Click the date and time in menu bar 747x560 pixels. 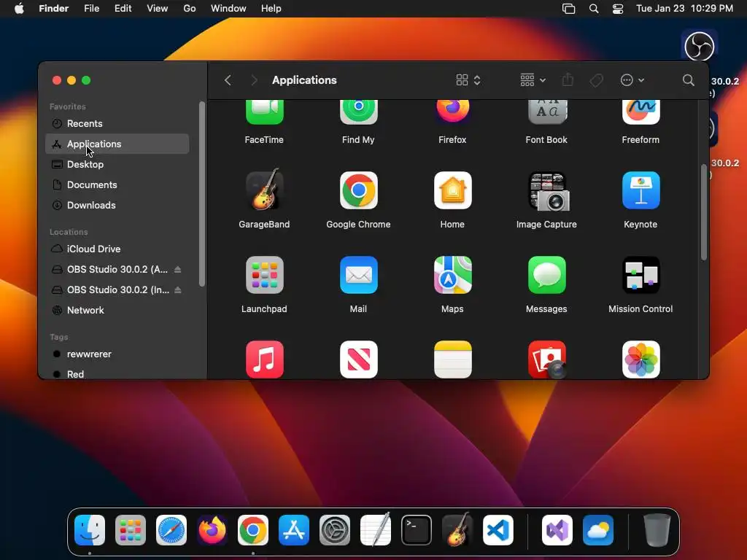click(684, 9)
